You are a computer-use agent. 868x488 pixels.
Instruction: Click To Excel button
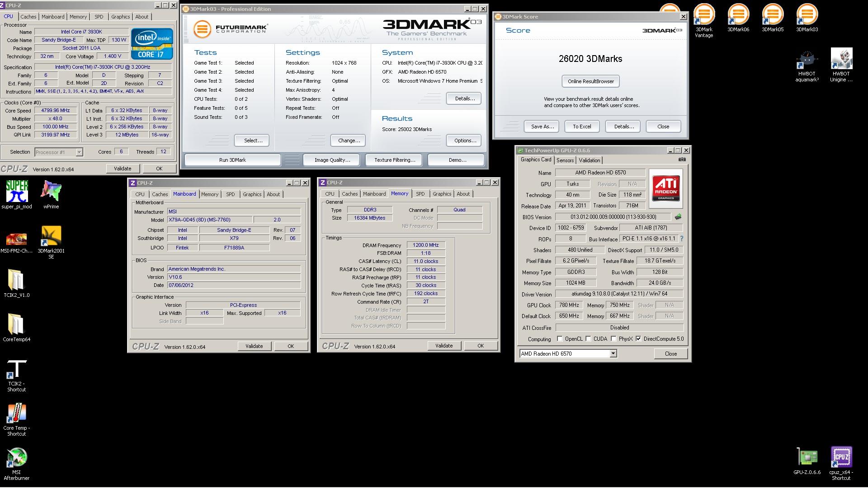(x=582, y=127)
